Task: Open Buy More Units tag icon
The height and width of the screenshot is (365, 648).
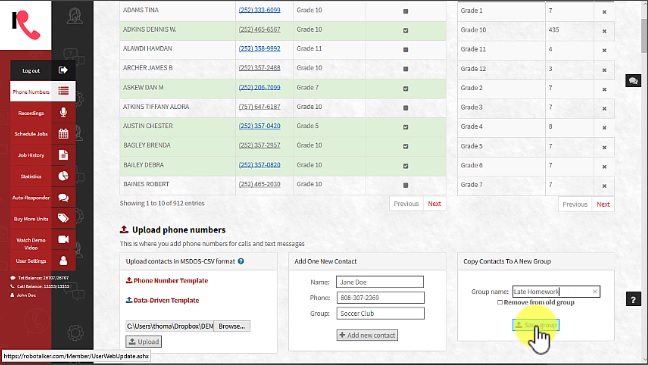Action: point(63,218)
